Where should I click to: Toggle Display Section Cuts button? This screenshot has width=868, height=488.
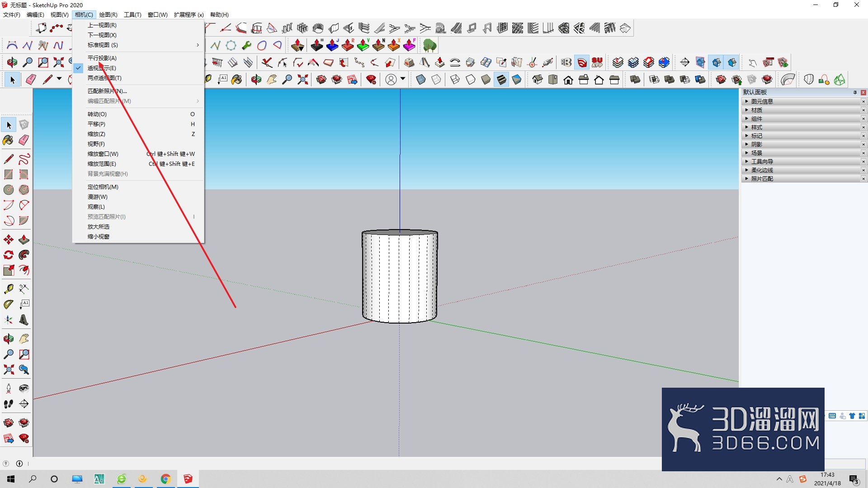716,62
